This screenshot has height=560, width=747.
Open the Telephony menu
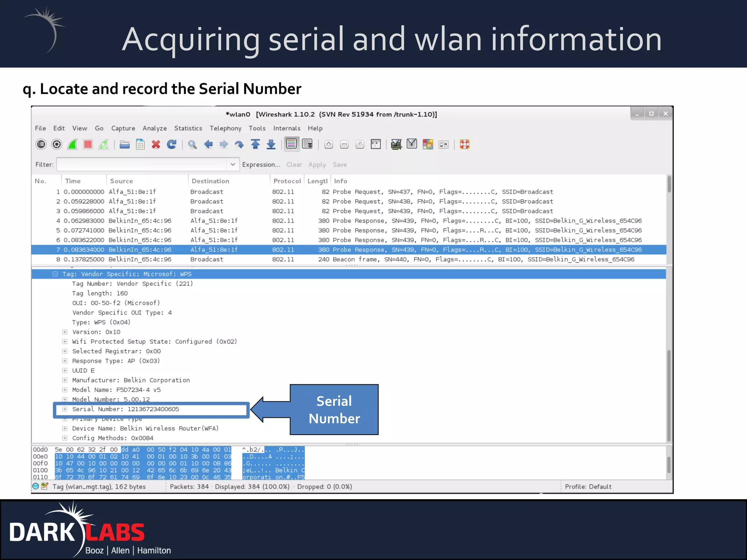[x=225, y=128]
